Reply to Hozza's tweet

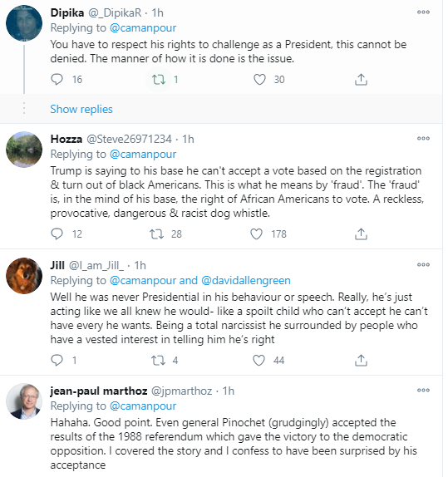(57, 234)
